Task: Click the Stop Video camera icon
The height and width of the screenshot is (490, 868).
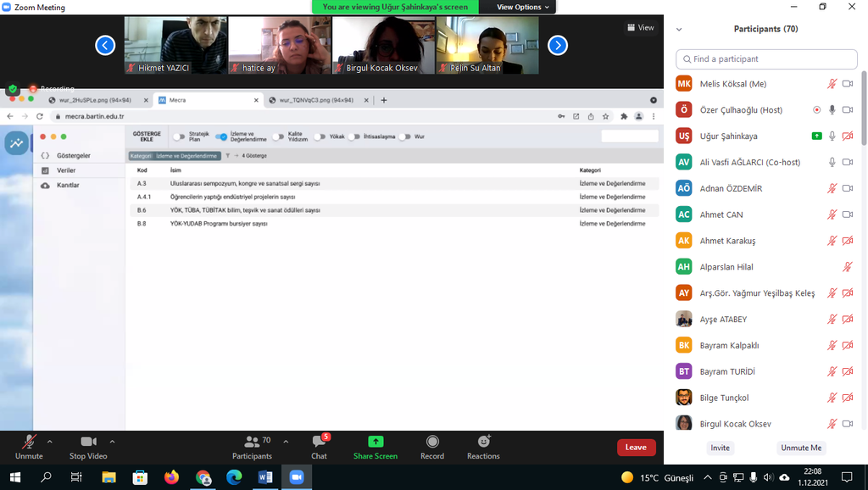Action: (88, 443)
